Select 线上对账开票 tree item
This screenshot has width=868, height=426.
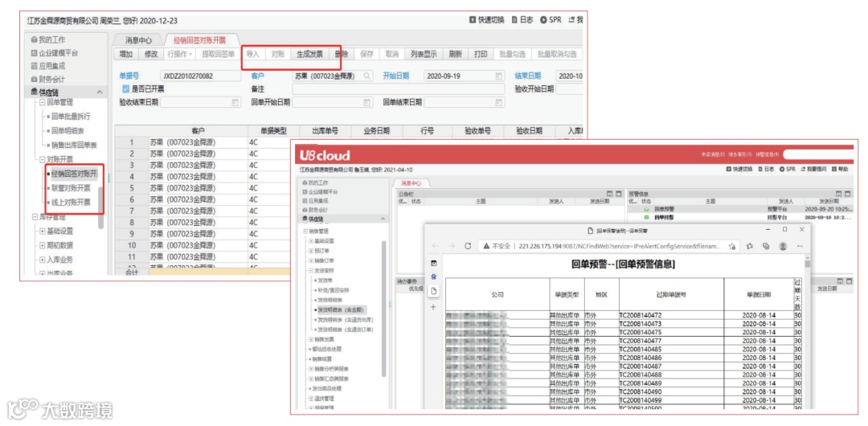click(x=71, y=203)
